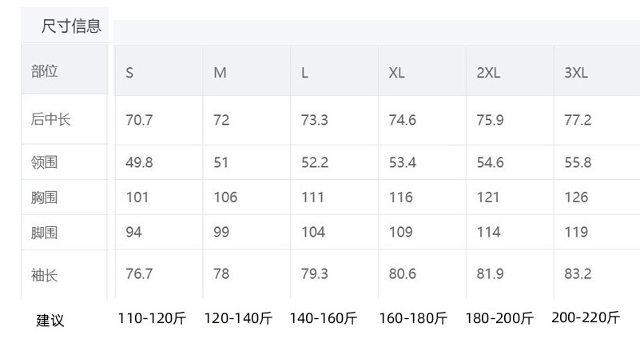Select the 后中长 row label
Screen dimensions: 644x347
pos(51,120)
